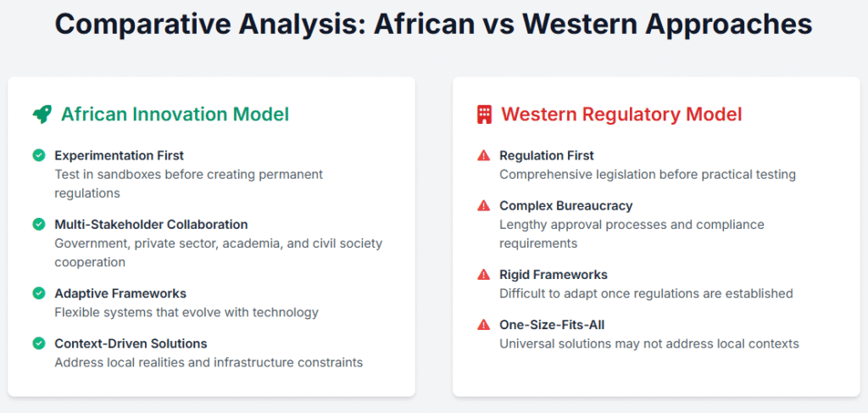Click the warning triangle next to One-Size-Fits-All
Screen dimensions: 868x413
tap(484, 325)
